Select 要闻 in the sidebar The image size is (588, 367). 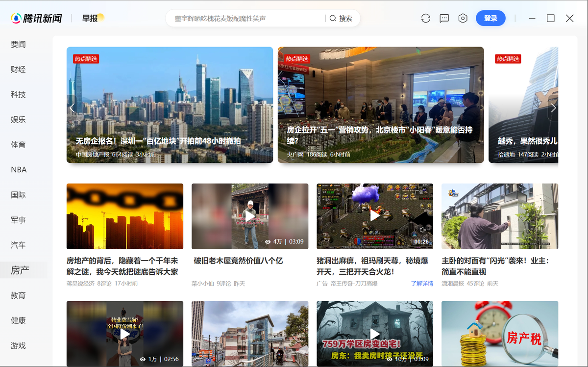18,44
